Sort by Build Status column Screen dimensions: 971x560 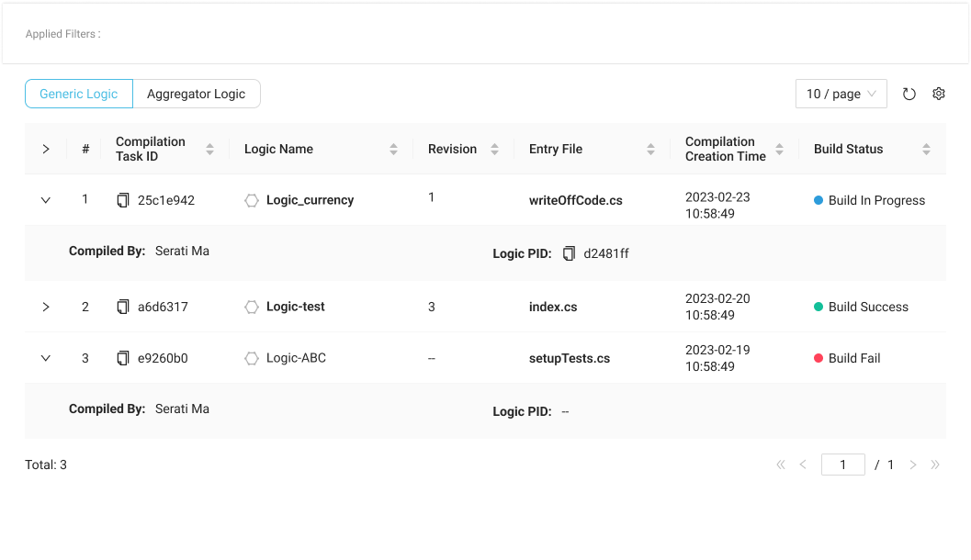coord(926,149)
